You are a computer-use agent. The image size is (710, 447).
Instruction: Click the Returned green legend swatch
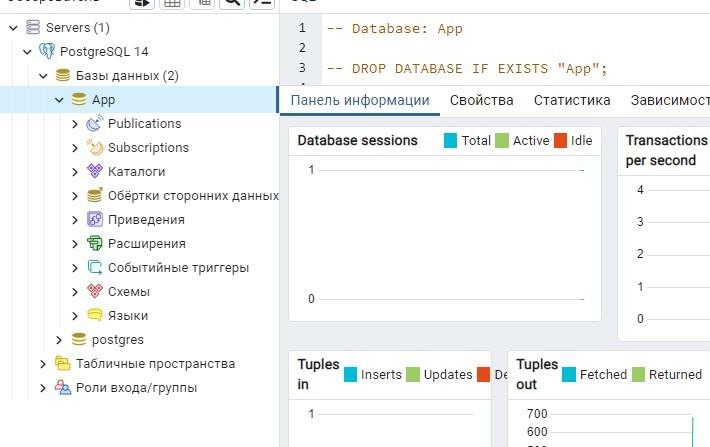638,375
